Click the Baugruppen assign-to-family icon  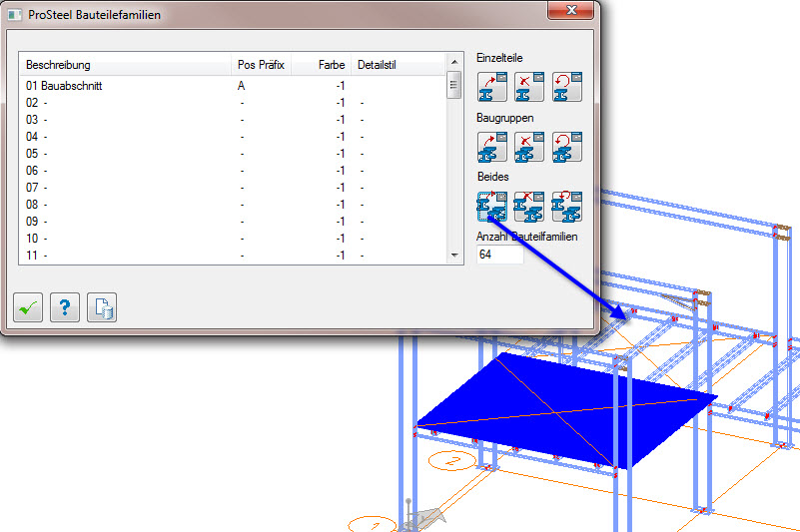(492, 147)
